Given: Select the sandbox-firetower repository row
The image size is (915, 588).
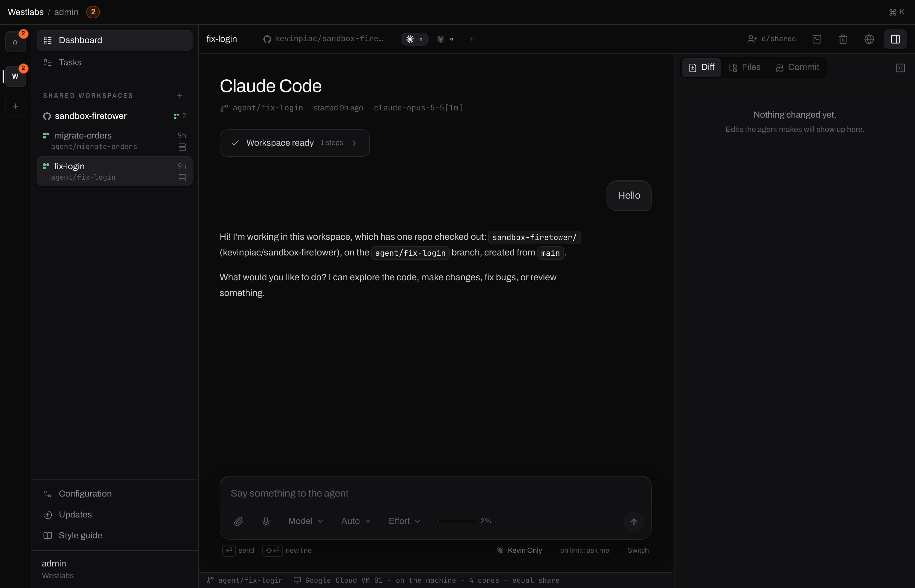Looking at the screenshot, I should point(115,116).
